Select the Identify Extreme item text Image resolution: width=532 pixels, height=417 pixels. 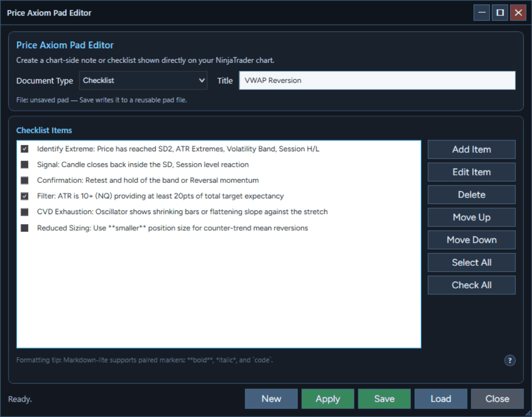178,149
